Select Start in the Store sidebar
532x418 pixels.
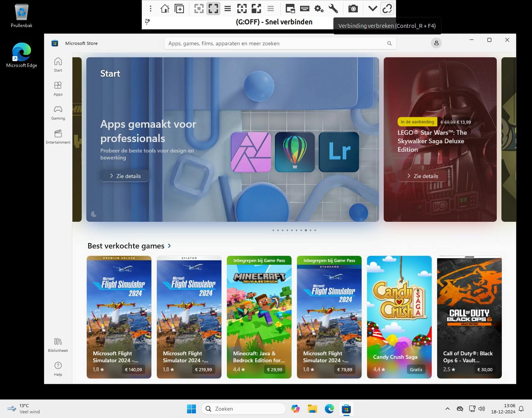(x=58, y=64)
